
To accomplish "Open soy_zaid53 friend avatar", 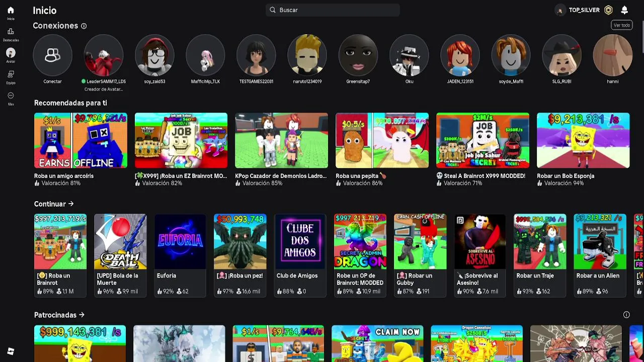I will (x=154, y=55).
